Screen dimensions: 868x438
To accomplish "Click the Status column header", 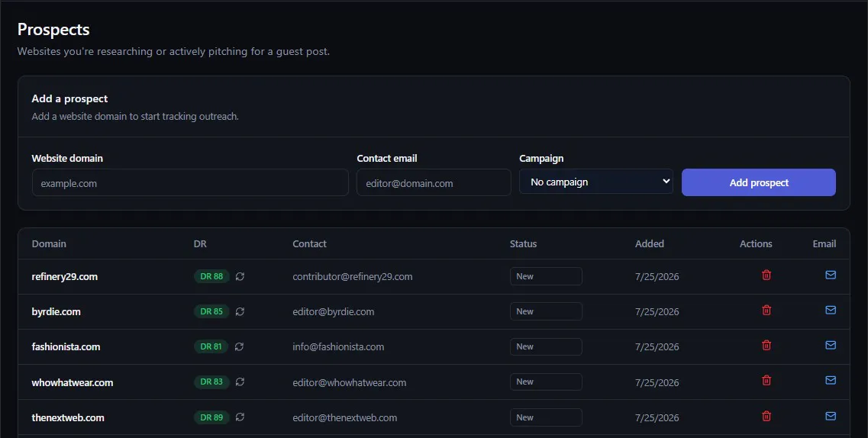I will coord(523,244).
